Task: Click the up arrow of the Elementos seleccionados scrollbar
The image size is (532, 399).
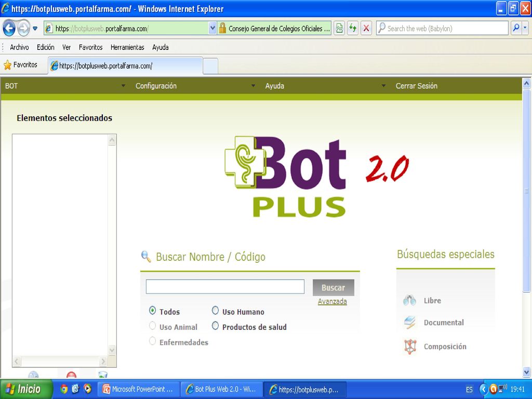Action: [112, 140]
